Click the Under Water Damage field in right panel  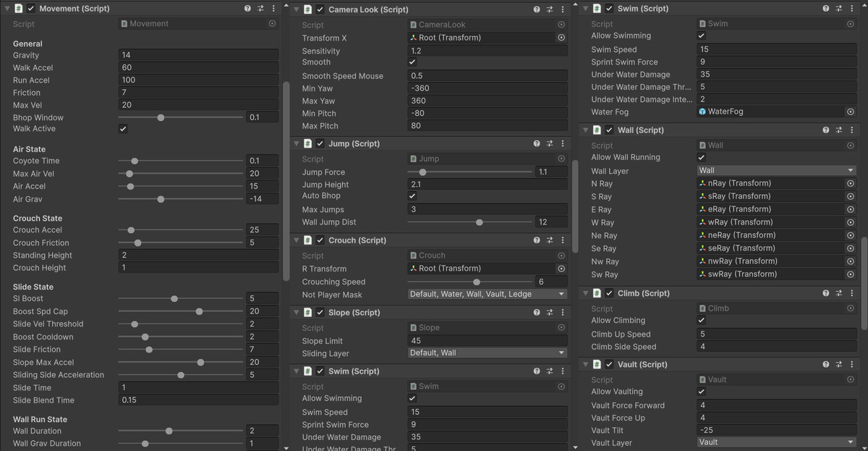click(777, 75)
